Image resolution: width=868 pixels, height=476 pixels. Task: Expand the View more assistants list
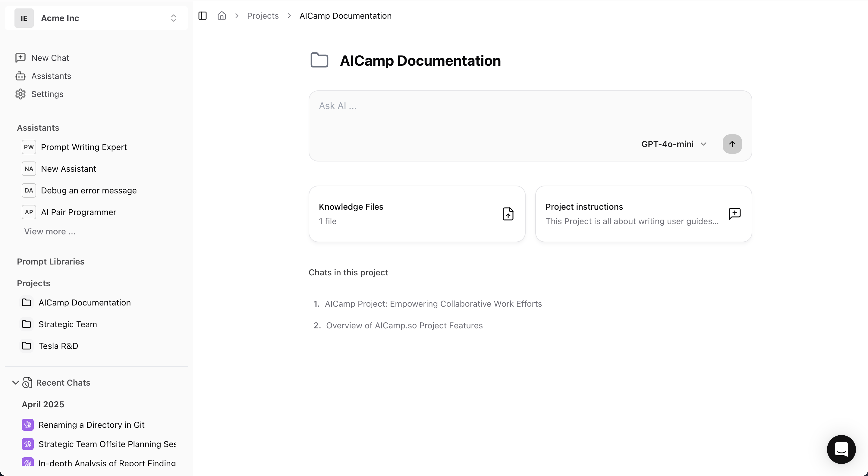click(50, 231)
